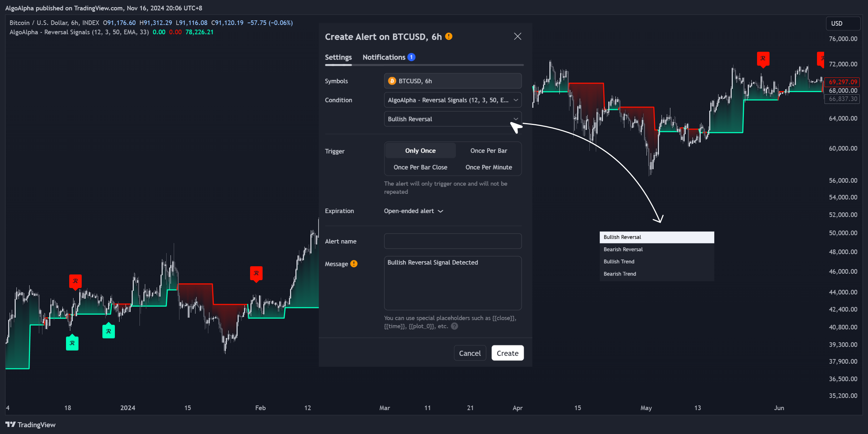The height and width of the screenshot is (434, 868).
Task: Click the red R marker left of 72,000.00
Action: [763, 59]
